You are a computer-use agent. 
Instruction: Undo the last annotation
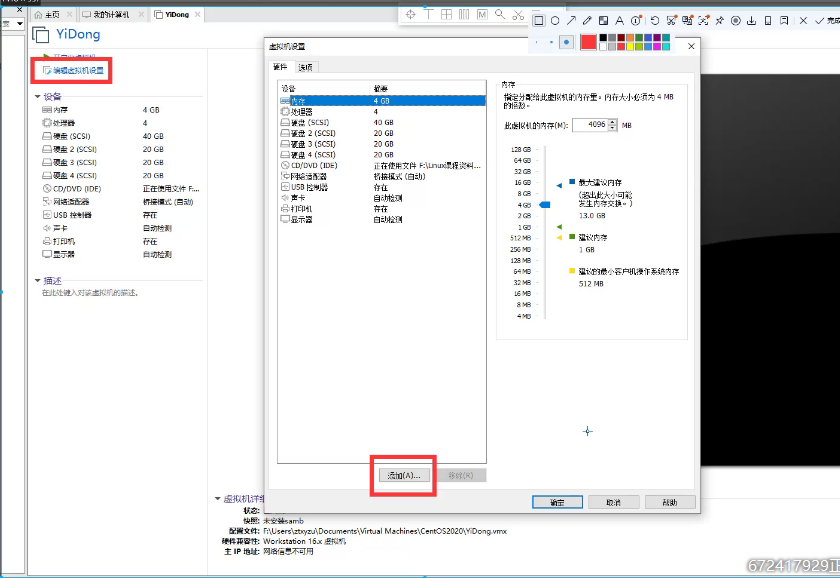(x=655, y=21)
